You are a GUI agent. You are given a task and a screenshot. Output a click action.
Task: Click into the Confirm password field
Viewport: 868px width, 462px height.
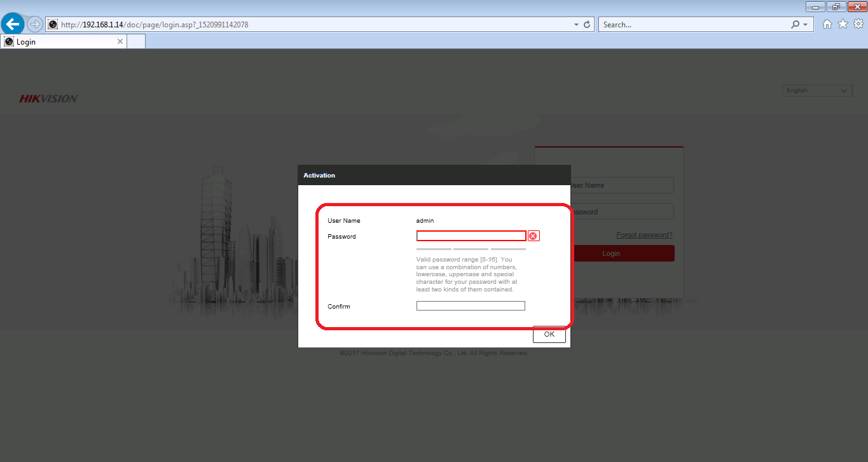[471, 306]
